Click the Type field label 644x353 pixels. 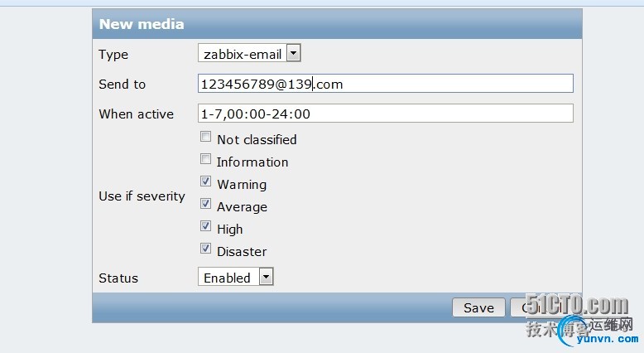coord(113,55)
